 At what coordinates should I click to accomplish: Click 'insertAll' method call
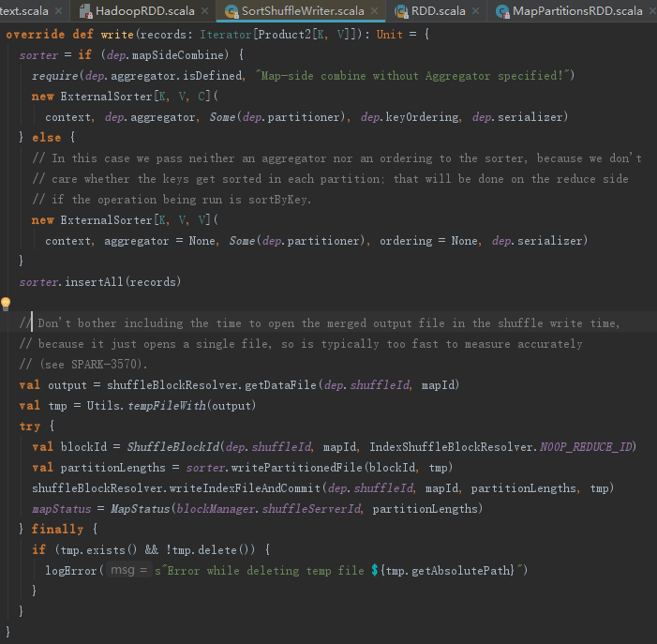(x=94, y=282)
